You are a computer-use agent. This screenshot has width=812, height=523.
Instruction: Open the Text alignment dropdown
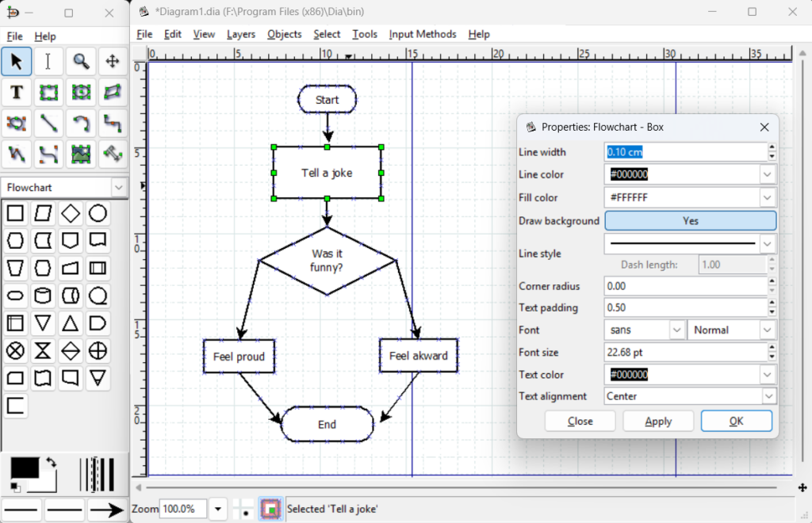click(689, 396)
